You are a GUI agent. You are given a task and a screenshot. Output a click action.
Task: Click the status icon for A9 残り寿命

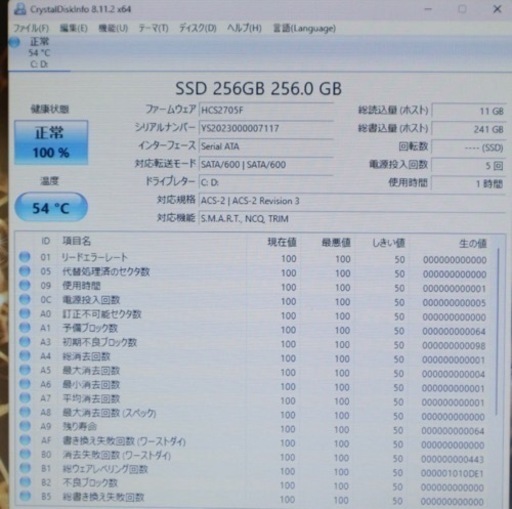[x=25, y=426]
